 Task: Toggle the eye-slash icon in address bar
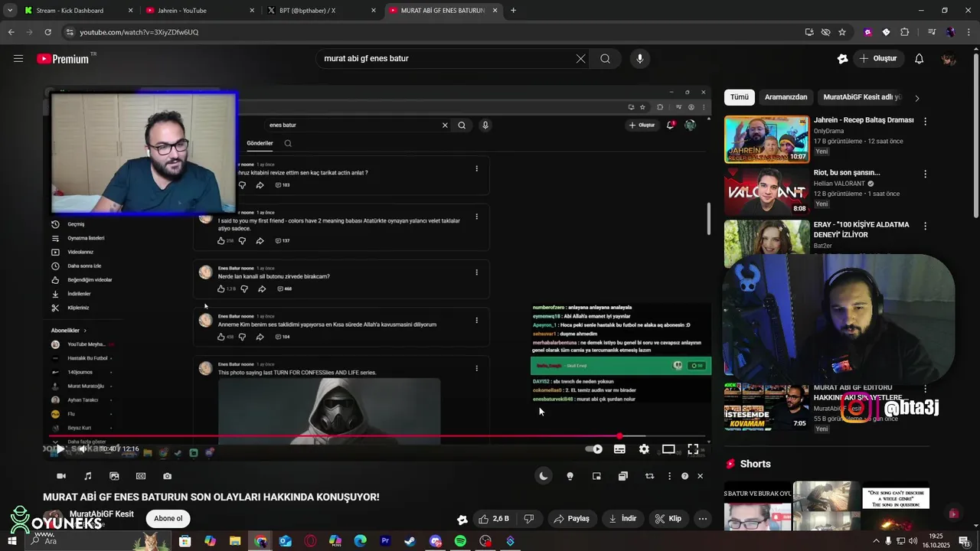point(825,32)
